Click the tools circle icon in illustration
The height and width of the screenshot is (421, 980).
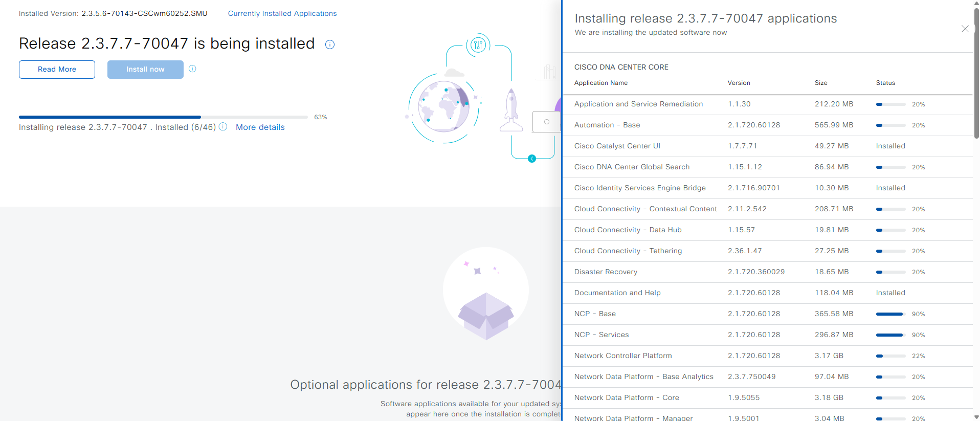coord(478,45)
